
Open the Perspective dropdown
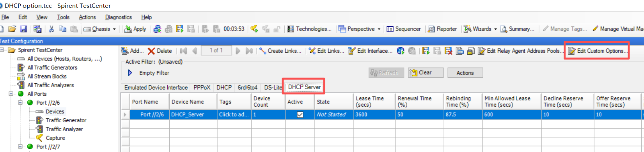pos(359,29)
